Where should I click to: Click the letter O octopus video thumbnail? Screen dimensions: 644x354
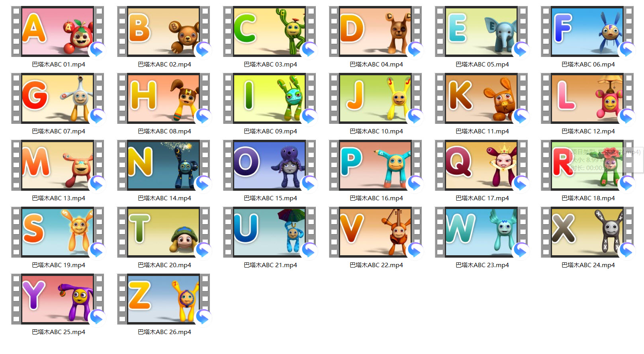click(x=269, y=165)
